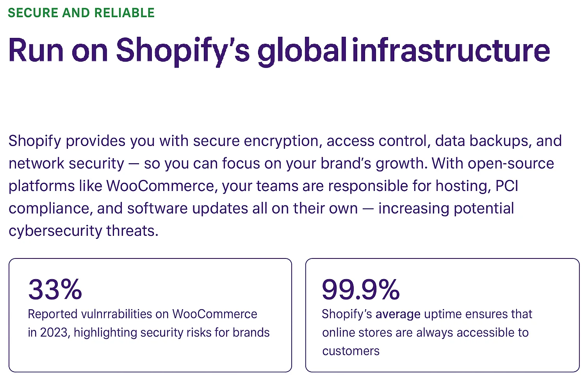Click 'PCI' in the body paragraph
The width and height of the screenshot is (588, 383).
point(506,186)
